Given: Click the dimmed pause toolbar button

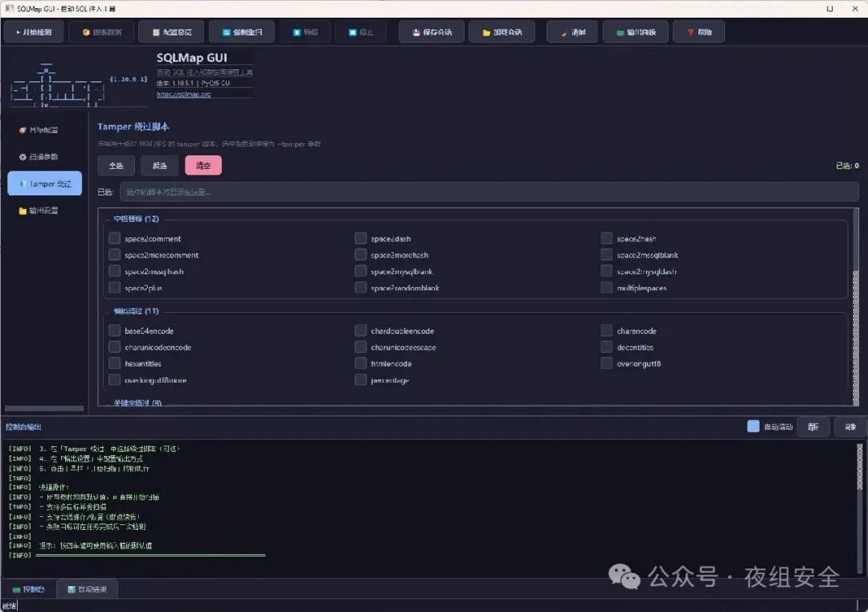Looking at the screenshot, I should pyautogui.click(x=305, y=32).
